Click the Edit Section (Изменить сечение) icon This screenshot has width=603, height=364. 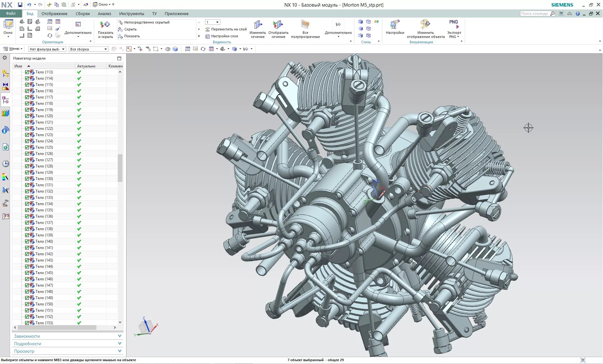point(258,25)
